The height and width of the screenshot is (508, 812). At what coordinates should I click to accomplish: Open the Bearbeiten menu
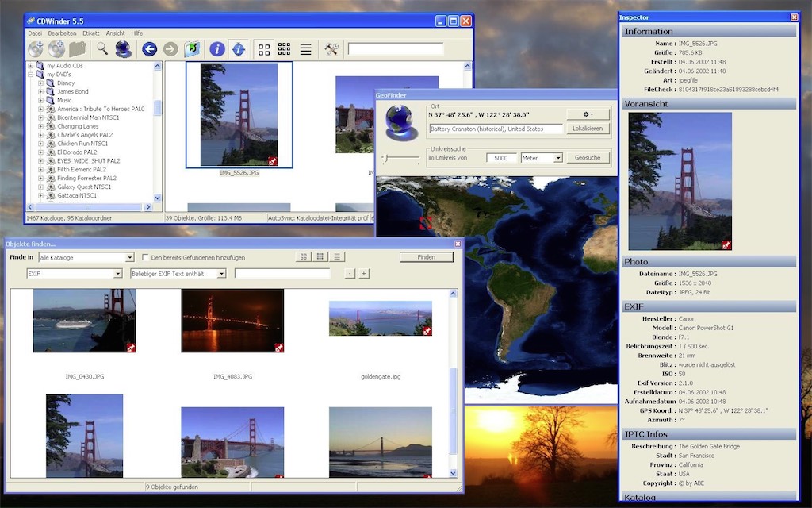62,33
